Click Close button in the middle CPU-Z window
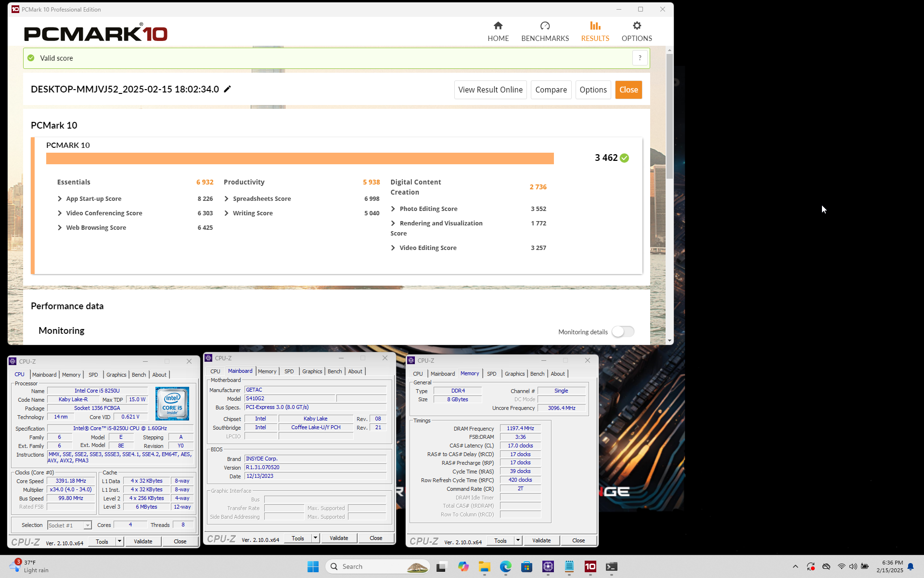 coord(376,538)
